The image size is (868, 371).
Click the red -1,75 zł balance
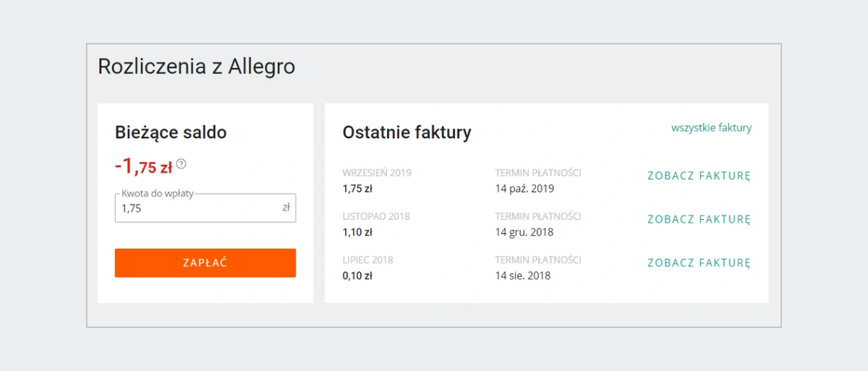point(143,167)
